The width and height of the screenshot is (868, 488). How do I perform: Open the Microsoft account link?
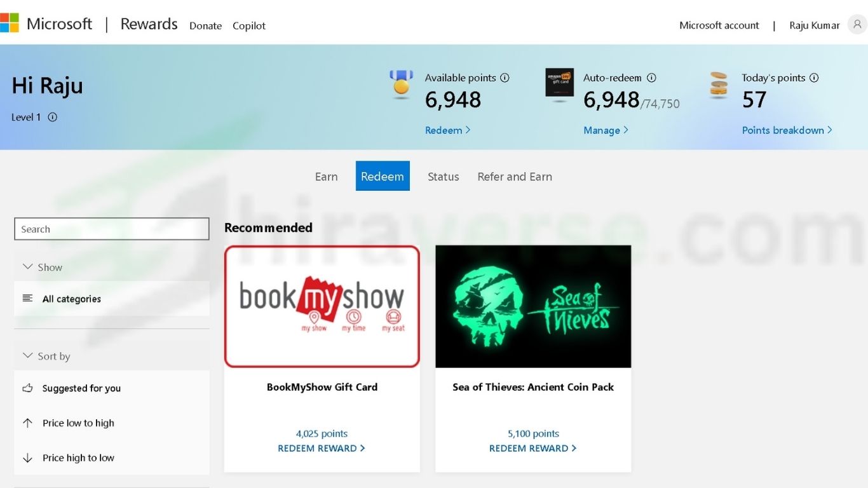(719, 25)
